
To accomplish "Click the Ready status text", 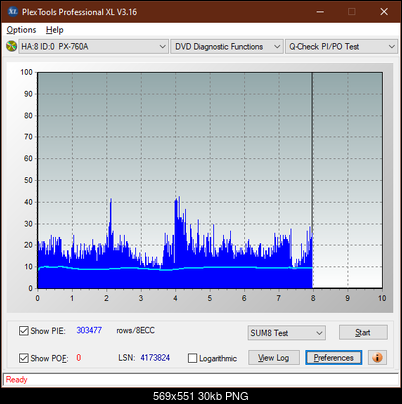I will tap(16, 379).
